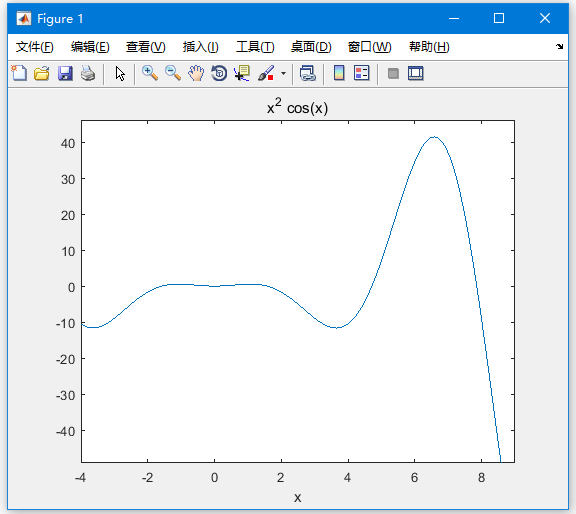Click Hide Plot Tools icon
576x514 pixels.
click(x=393, y=73)
